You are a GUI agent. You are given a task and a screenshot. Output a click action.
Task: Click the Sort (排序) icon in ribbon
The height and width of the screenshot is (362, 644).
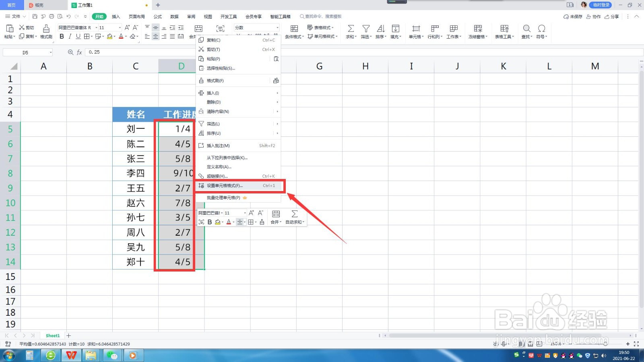[380, 29]
